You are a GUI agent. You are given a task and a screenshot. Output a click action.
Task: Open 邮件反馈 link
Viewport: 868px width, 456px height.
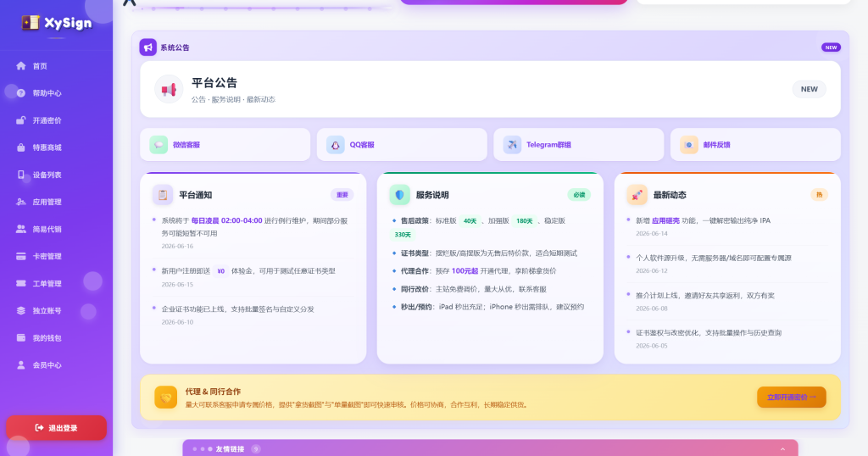coord(755,144)
